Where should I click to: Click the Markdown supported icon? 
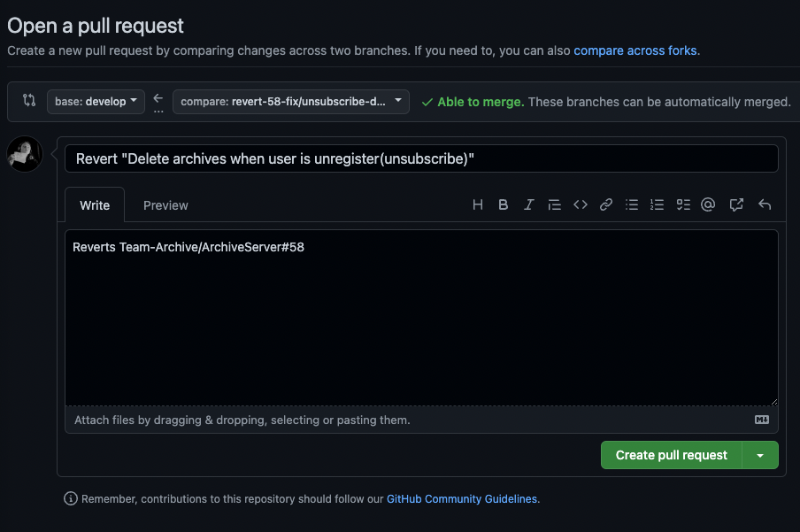(x=762, y=420)
